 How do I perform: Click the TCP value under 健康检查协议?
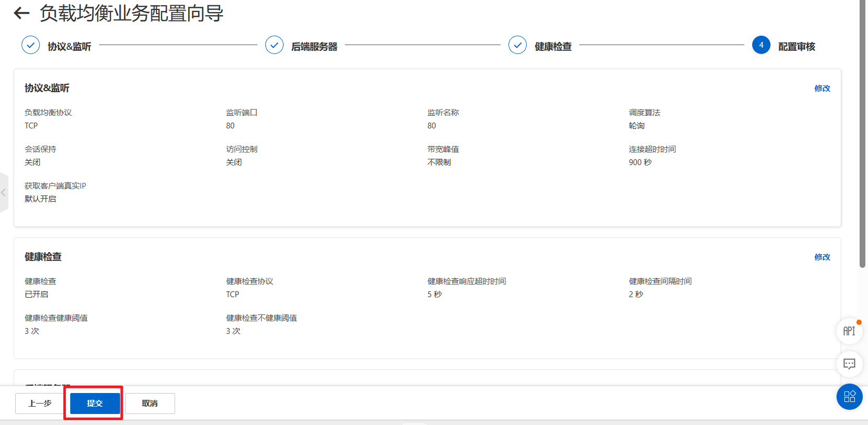click(x=232, y=295)
